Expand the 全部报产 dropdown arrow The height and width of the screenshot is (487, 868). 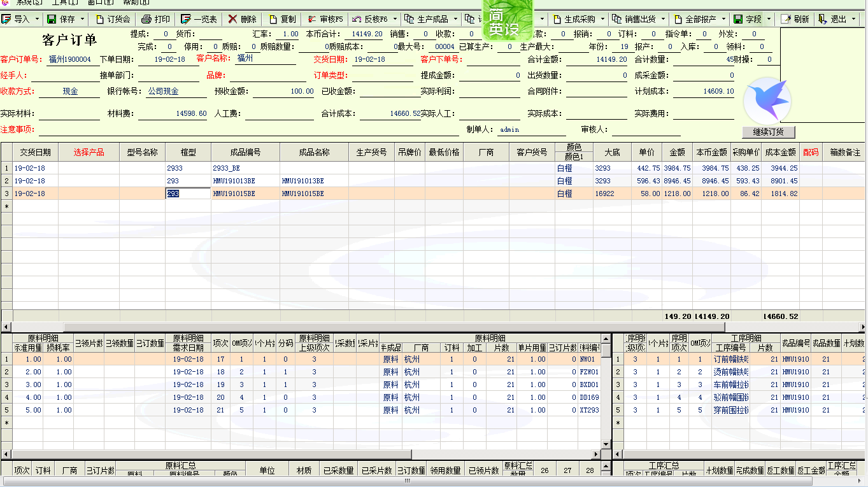pos(723,19)
